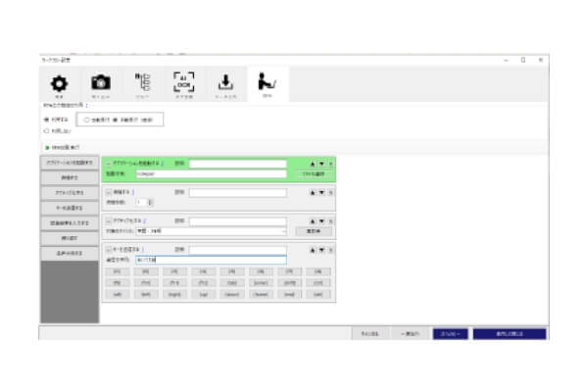Delete the key-send step with its X
The height and width of the screenshot is (392, 588).
coord(330,249)
